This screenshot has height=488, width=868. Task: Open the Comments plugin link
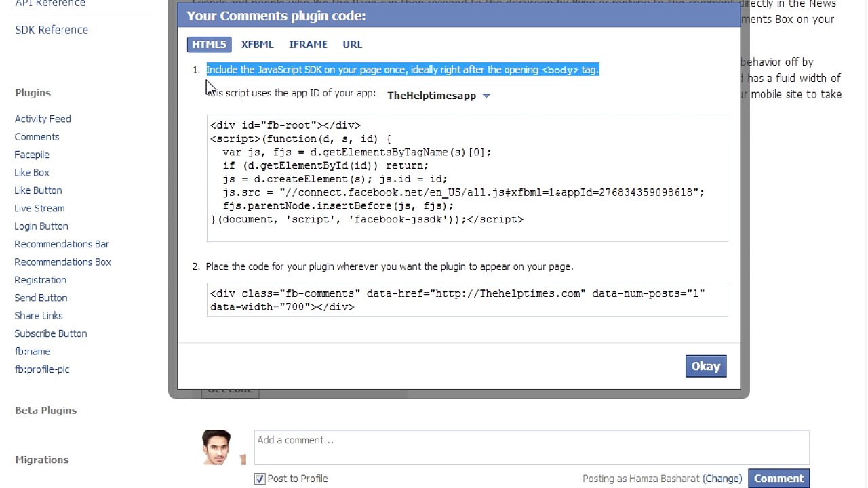tap(37, 137)
